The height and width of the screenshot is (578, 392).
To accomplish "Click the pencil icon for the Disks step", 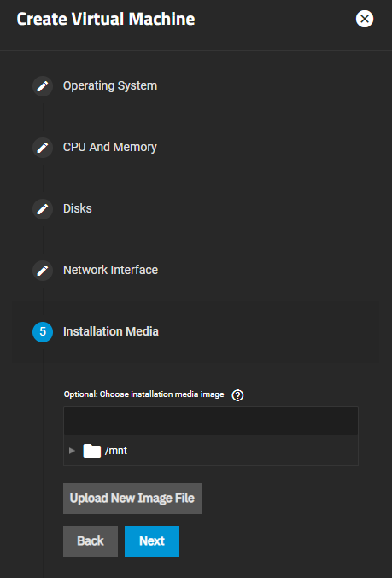I will click(x=43, y=209).
